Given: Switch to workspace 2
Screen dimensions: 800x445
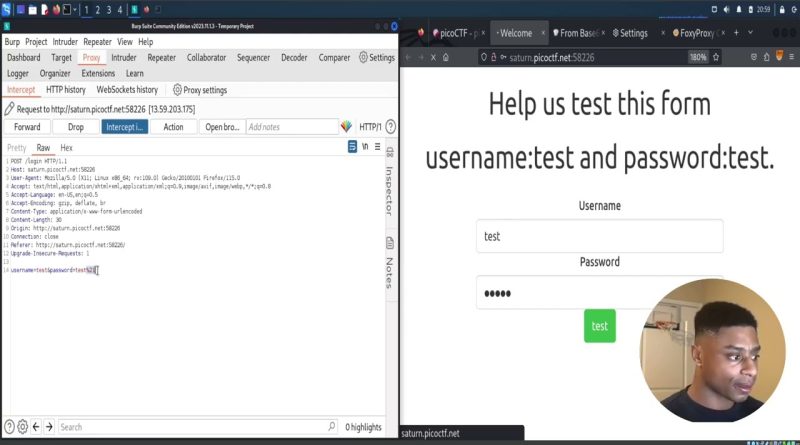Looking at the screenshot, I should pos(97,10).
